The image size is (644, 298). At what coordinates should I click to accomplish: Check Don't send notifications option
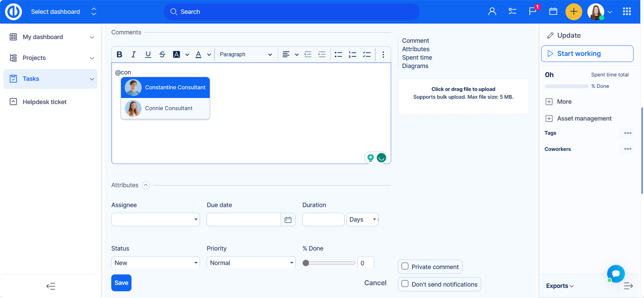[x=405, y=284]
